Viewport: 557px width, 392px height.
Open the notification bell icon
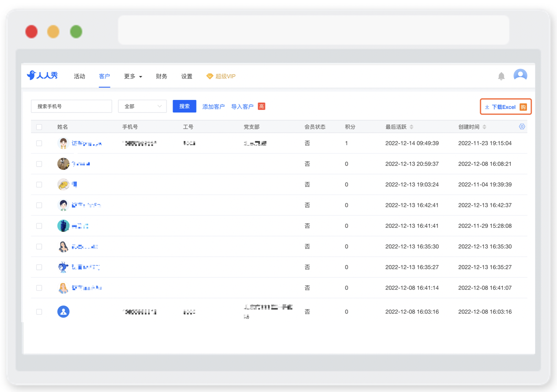click(501, 76)
